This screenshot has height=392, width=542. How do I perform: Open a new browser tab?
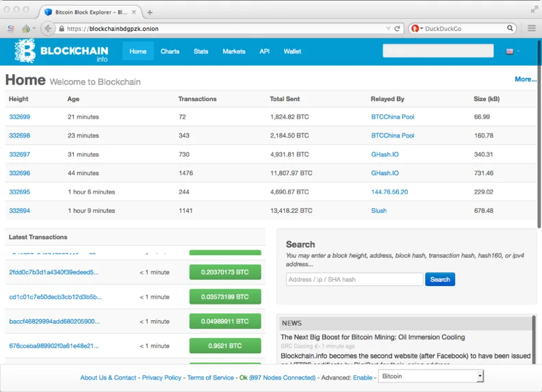tap(150, 12)
